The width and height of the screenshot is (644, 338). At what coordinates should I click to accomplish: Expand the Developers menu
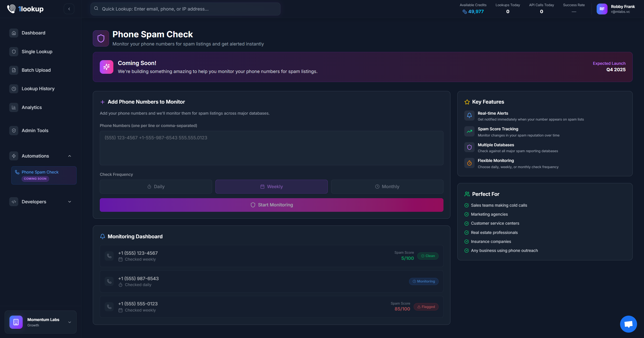pyautogui.click(x=69, y=202)
